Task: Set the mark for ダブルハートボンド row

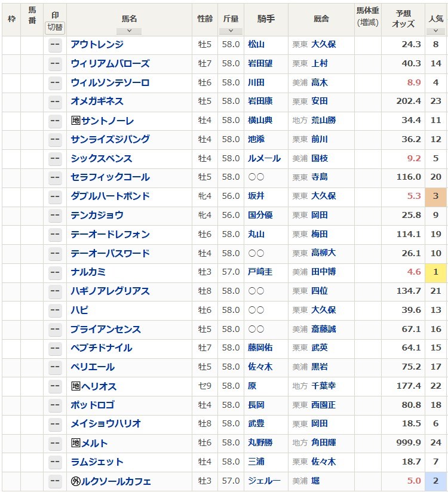Action: tap(55, 196)
